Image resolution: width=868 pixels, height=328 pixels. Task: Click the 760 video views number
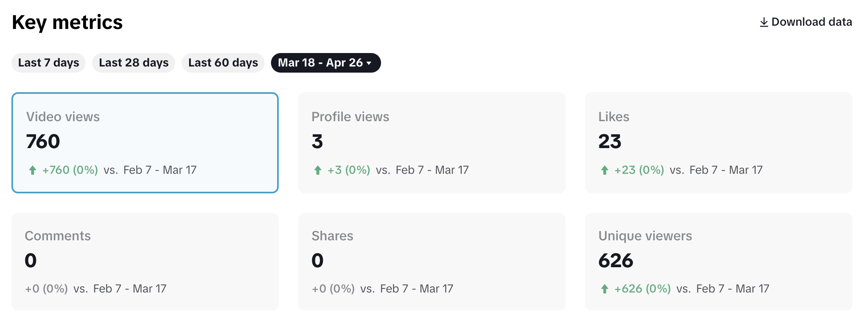click(x=43, y=142)
